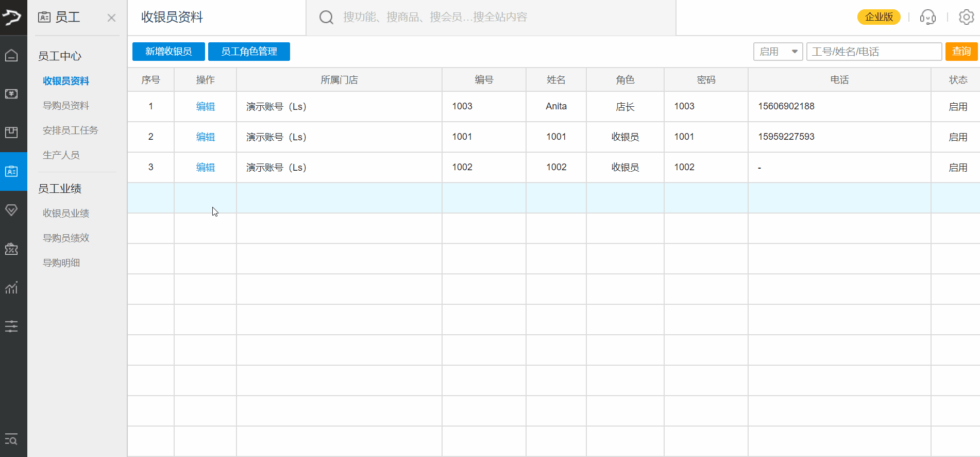Screen dimensions: 980x457
Task: Click 员工中心 section heading
Action: pos(60,56)
